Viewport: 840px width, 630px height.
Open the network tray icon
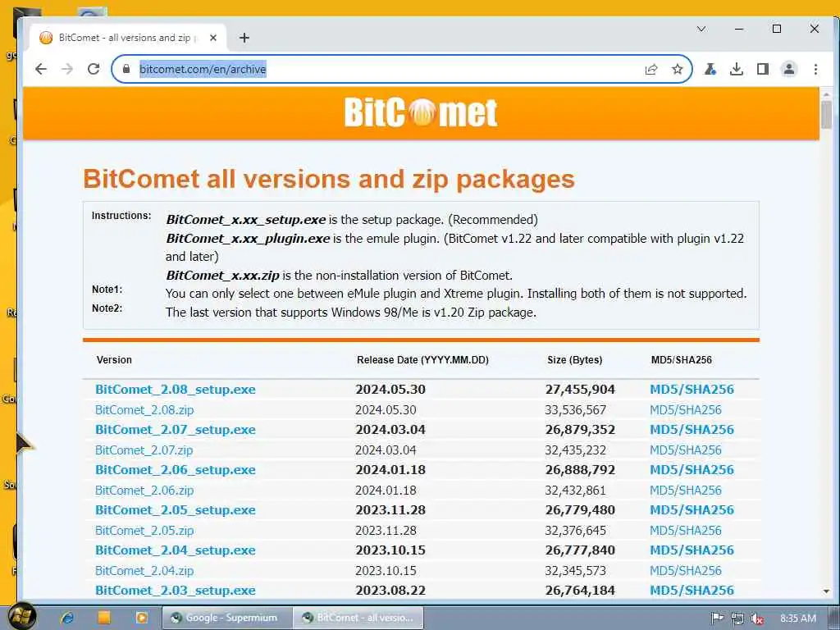(x=737, y=619)
